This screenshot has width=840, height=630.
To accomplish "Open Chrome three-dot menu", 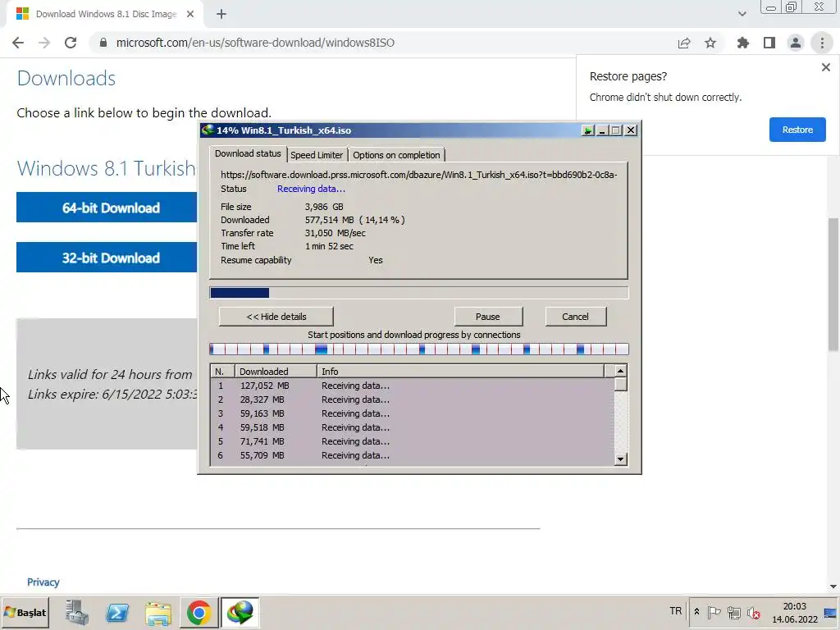I will click(822, 43).
